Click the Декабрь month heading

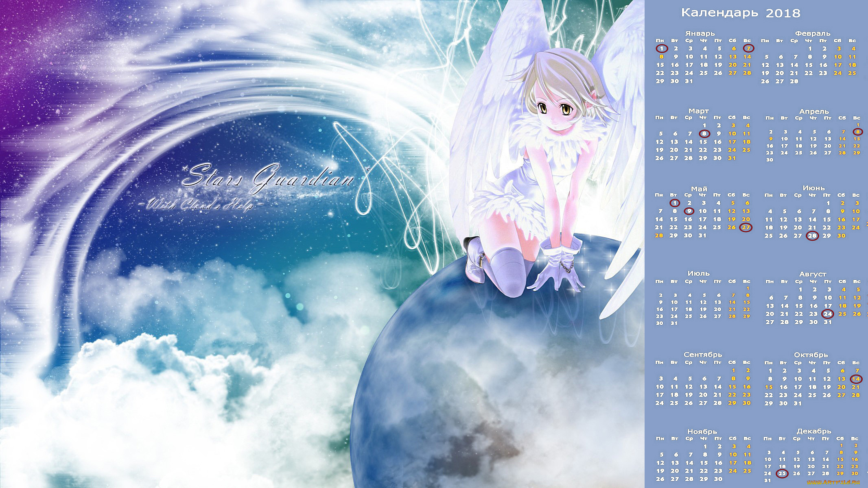pyautogui.click(x=814, y=431)
